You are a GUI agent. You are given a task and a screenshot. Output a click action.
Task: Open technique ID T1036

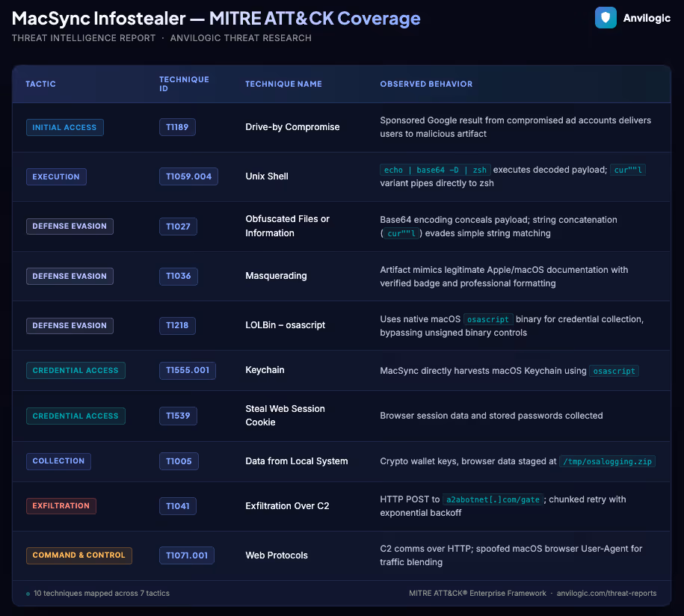click(179, 276)
